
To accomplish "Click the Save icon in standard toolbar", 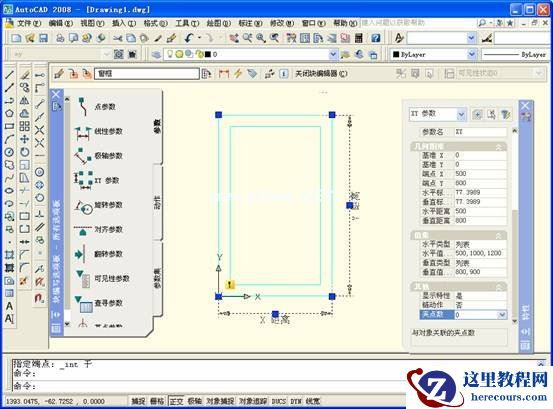I will coord(43,38).
